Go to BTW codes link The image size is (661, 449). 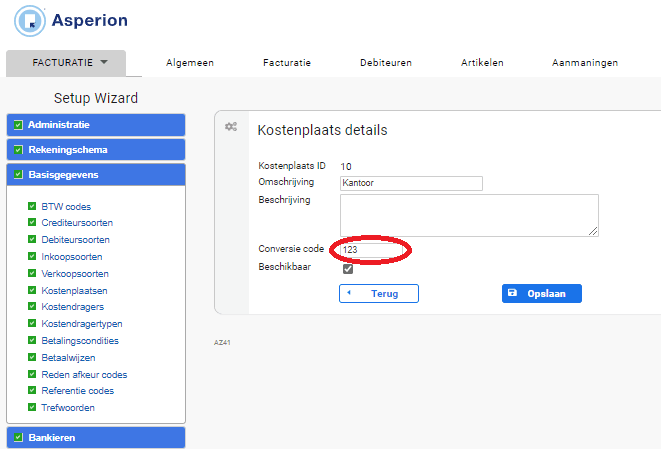[x=66, y=207]
